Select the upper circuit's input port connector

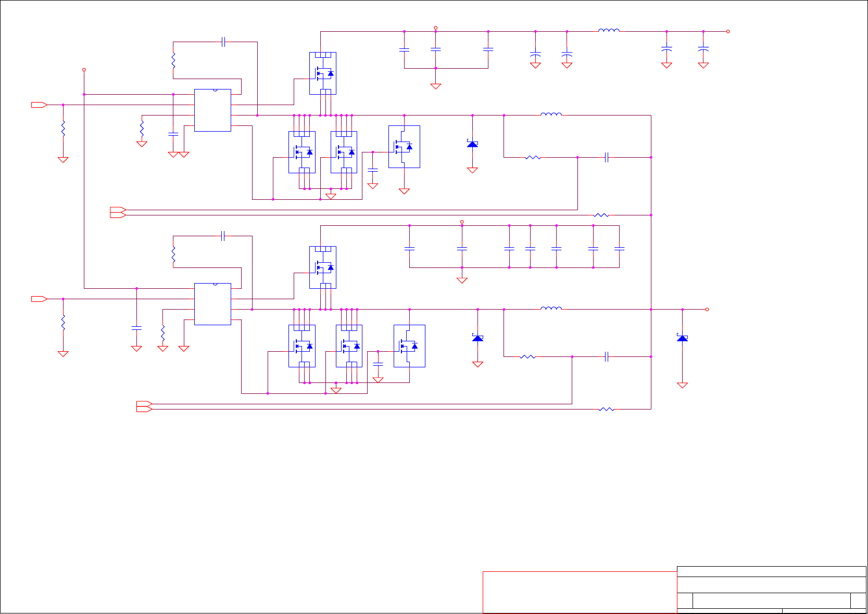pyautogui.click(x=40, y=105)
